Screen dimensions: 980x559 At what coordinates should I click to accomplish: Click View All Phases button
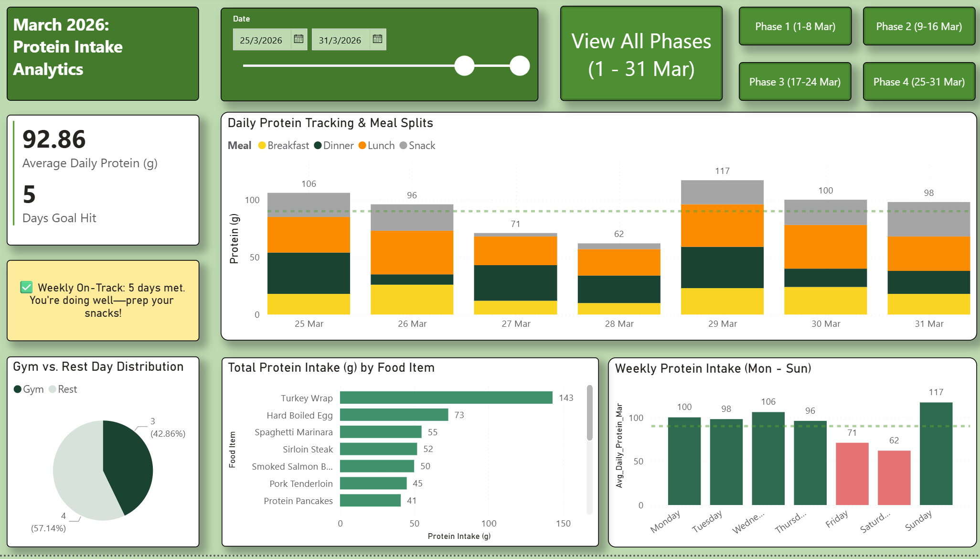641,54
